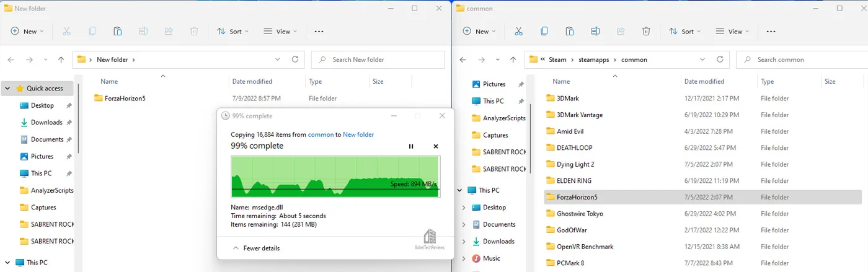Go up one level in common window
The width and height of the screenshot is (868, 272).
pyautogui.click(x=513, y=59)
